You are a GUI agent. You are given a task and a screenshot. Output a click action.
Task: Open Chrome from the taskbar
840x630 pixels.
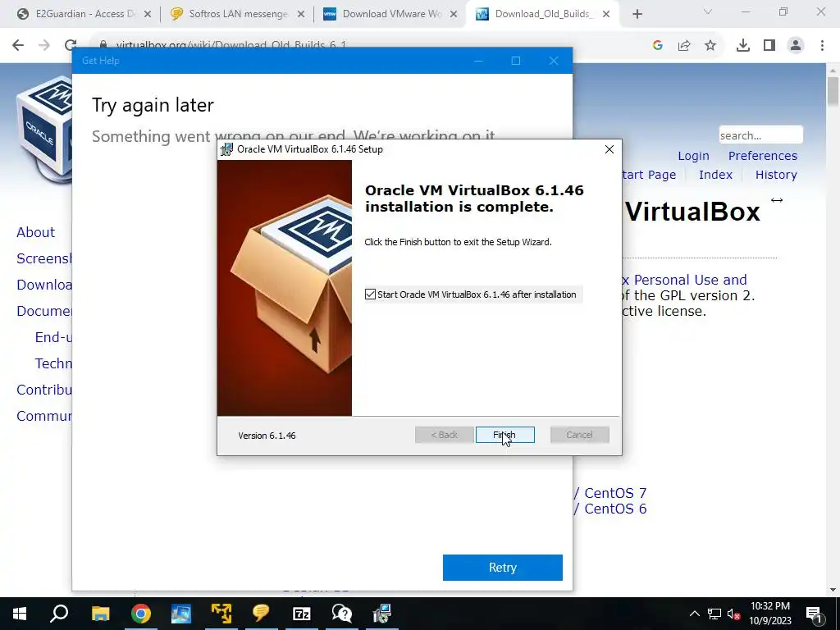[141, 614]
